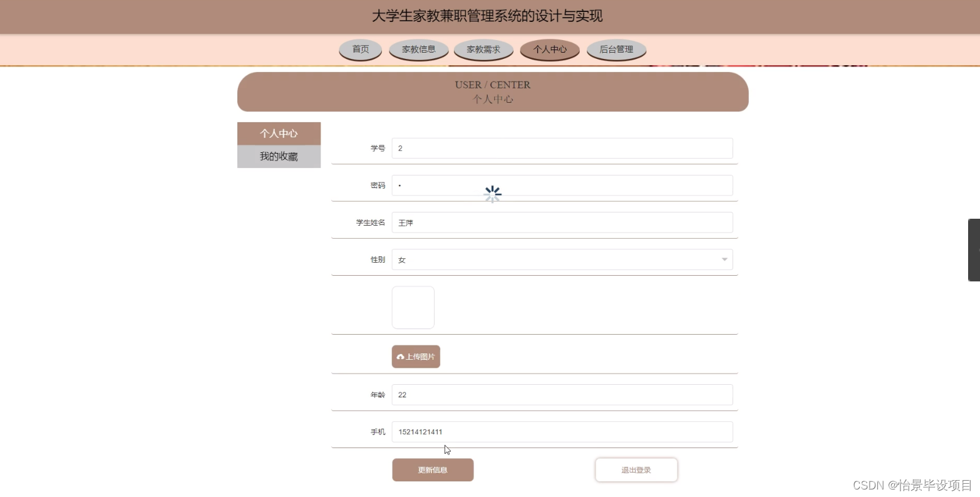Click the CSDN 怡景毕设项目 watermark link
The width and height of the screenshot is (980, 497).
911,484
